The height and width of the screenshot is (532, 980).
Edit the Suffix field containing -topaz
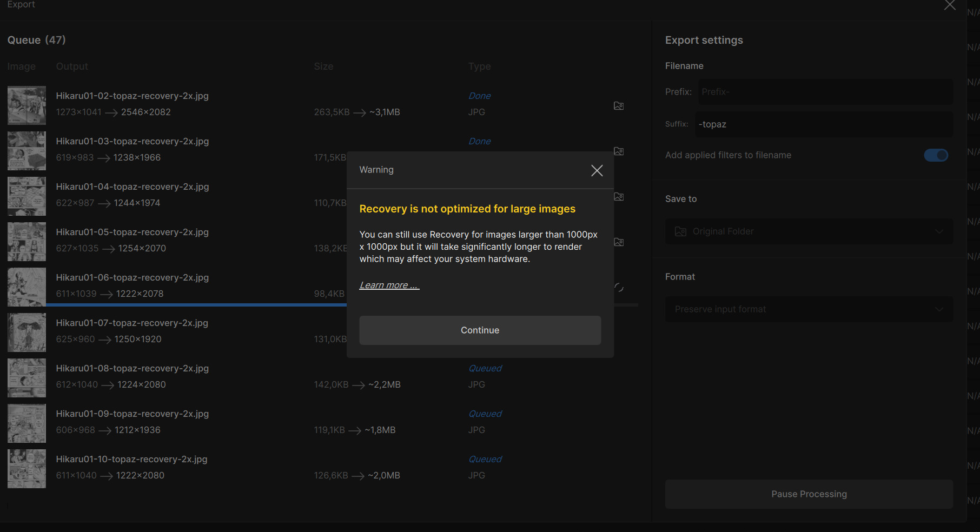pyautogui.click(x=825, y=124)
